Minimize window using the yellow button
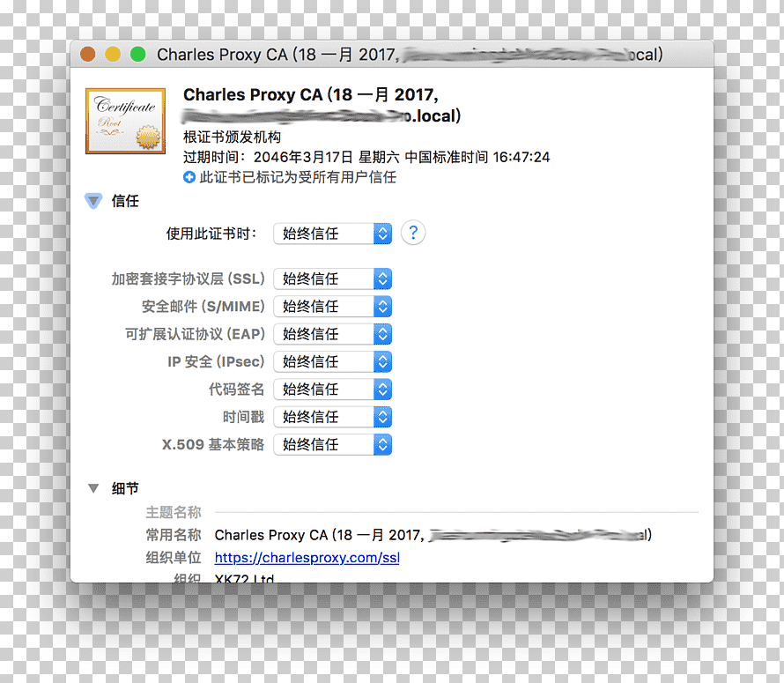 tap(113, 54)
